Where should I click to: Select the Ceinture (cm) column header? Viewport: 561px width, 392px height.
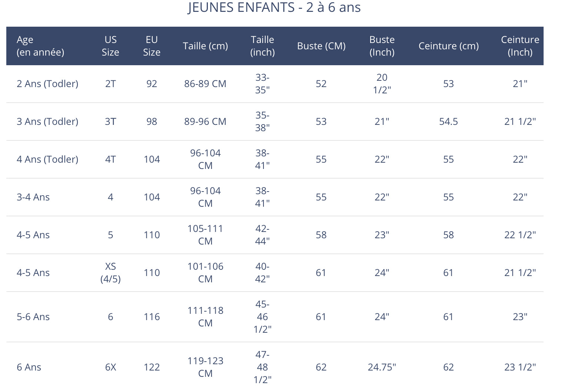click(x=449, y=46)
